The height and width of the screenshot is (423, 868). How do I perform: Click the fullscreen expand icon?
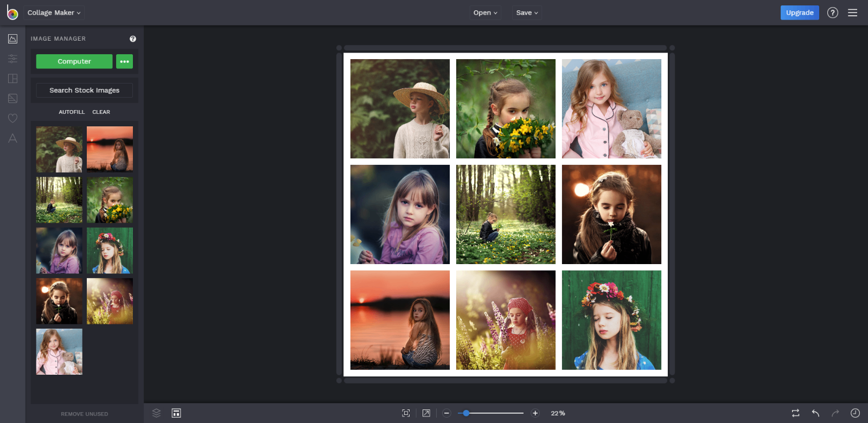(x=426, y=413)
